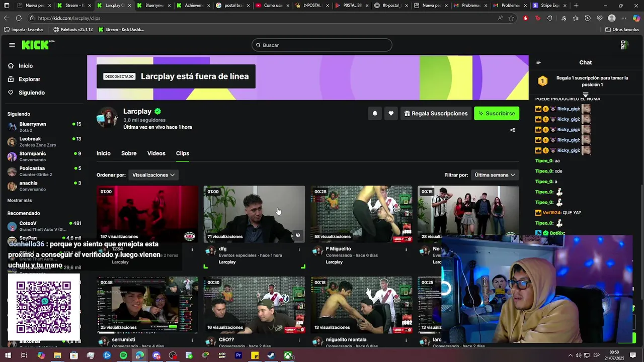
Task: Switch to Achievements browser tab
Action: click(x=193, y=6)
